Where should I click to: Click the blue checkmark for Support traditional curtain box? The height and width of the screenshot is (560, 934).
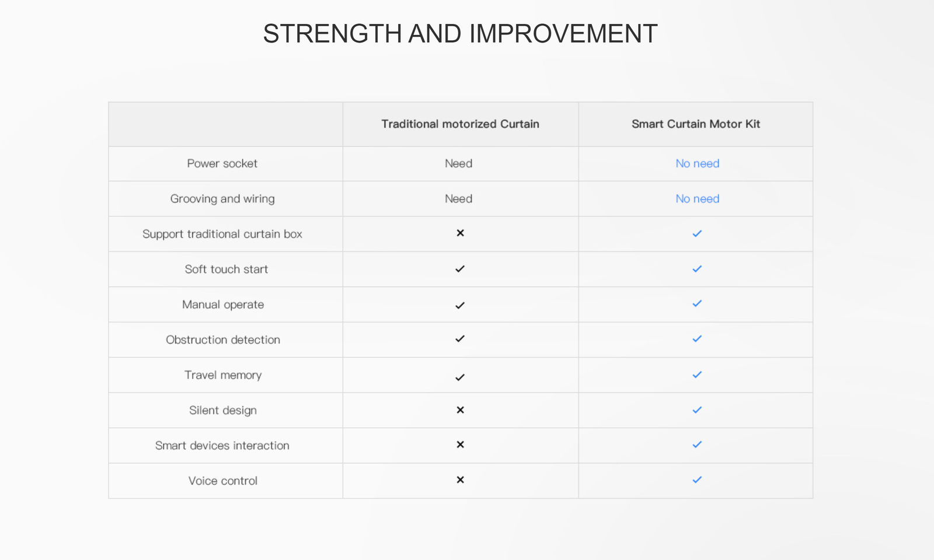tap(697, 234)
